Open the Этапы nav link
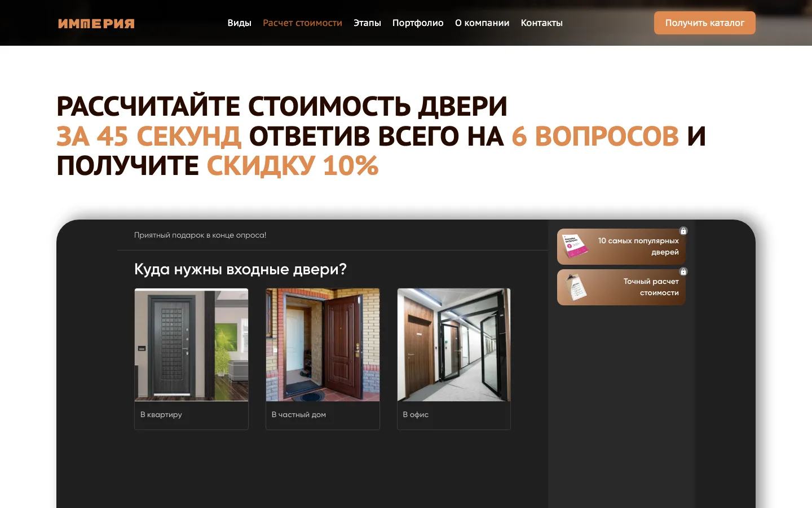812x508 pixels. coord(367,23)
